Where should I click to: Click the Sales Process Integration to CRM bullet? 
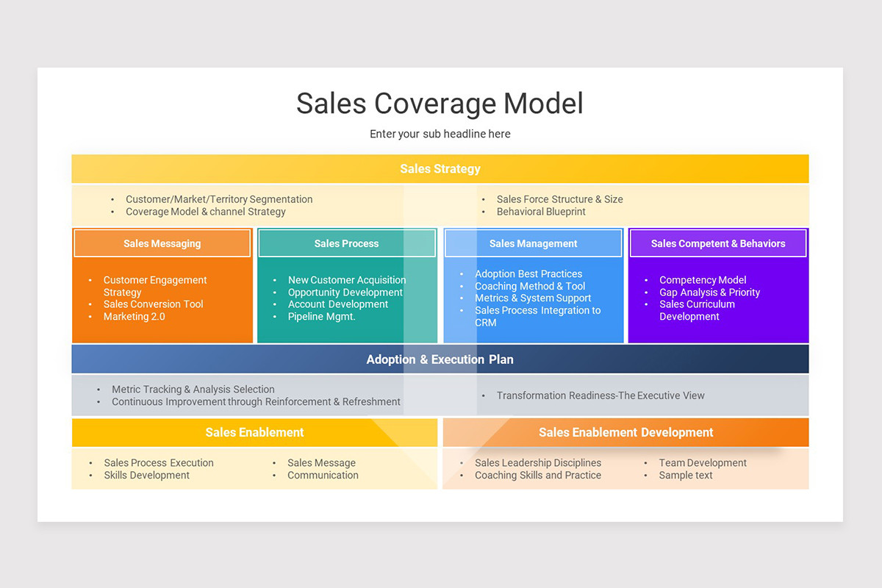click(x=537, y=310)
